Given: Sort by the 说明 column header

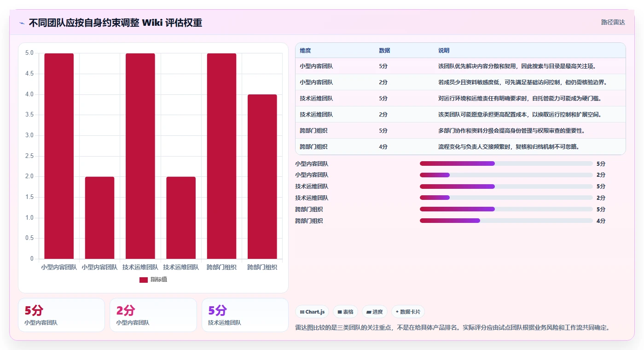Looking at the screenshot, I should (x=444, y=51).
